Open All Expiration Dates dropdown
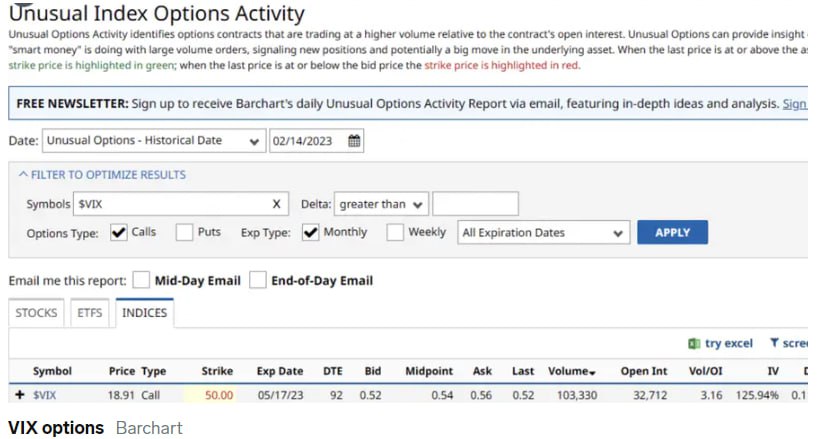Image resolution: width=819 pixels, height=439 pixels. [541, 233]
